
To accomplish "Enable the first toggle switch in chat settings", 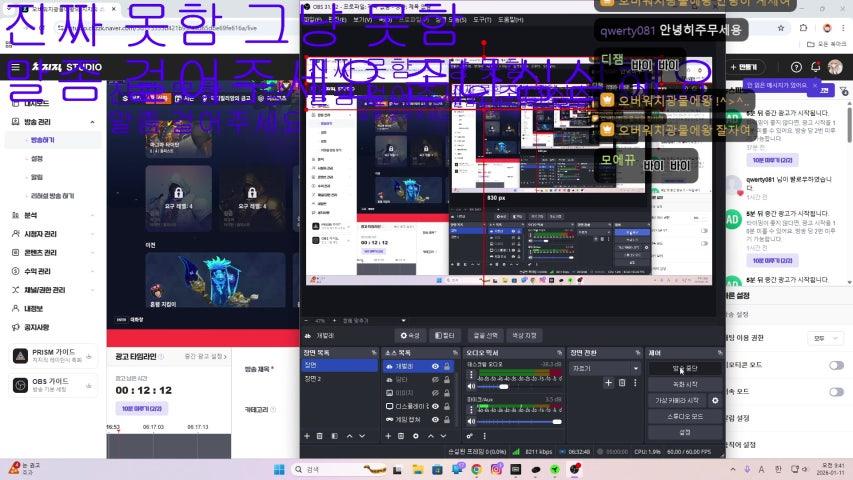I will (836, 365).
